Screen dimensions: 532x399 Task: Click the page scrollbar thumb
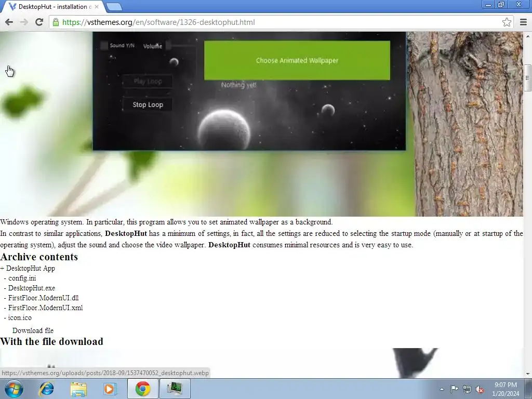tap(528, 78)
